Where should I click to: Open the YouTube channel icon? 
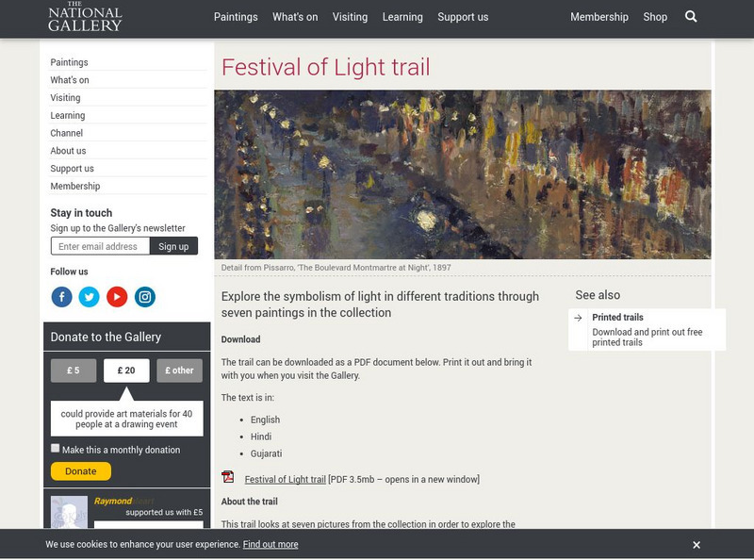[x=116, y=297]
